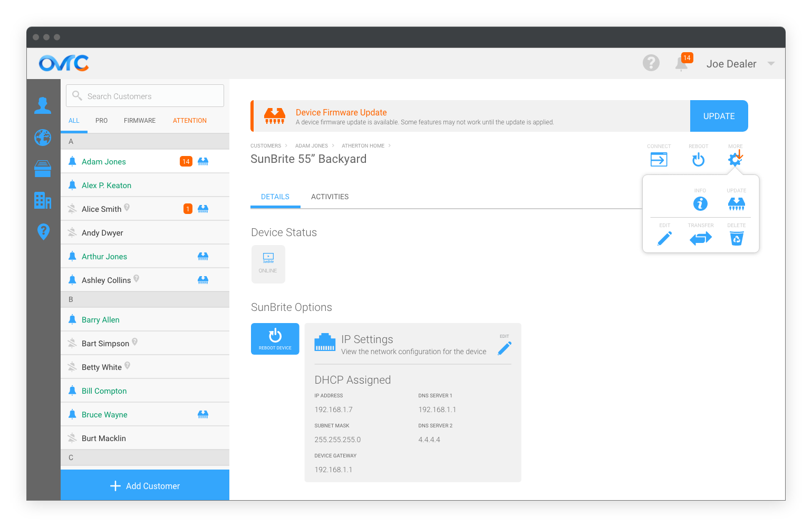
Task: Click the edit pencil for IP Settings
Action: 505,348
